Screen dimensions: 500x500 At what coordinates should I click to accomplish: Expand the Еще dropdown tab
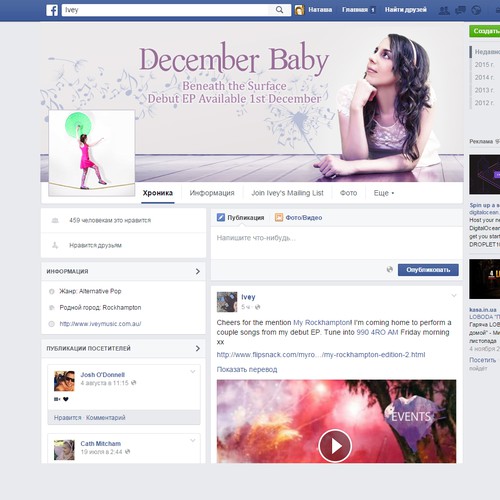[x=384, y=193]
